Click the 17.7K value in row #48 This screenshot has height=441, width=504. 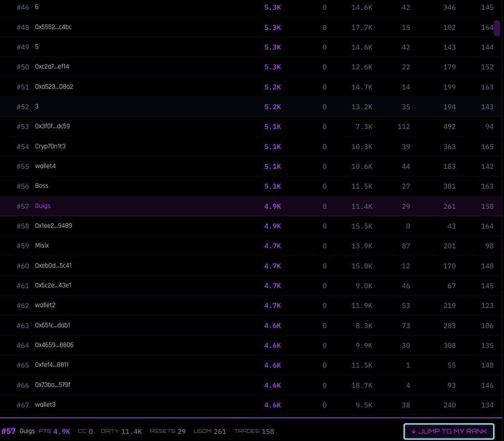coord(362,27)
